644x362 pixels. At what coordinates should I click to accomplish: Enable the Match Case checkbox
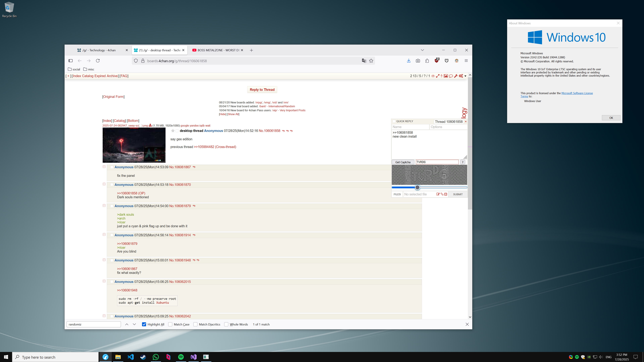[170, 324]
